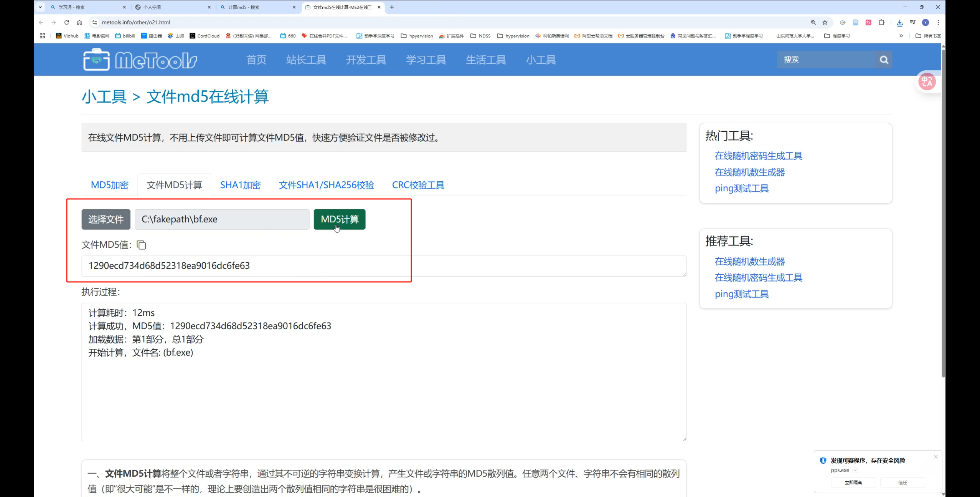Open the page zoom magnifier in address bar

[x=813, y=23]
